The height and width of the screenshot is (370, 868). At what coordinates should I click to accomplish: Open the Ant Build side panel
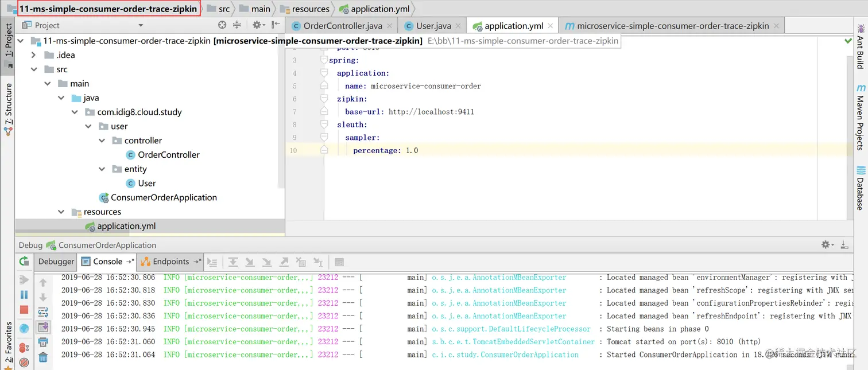click(861, 46)
